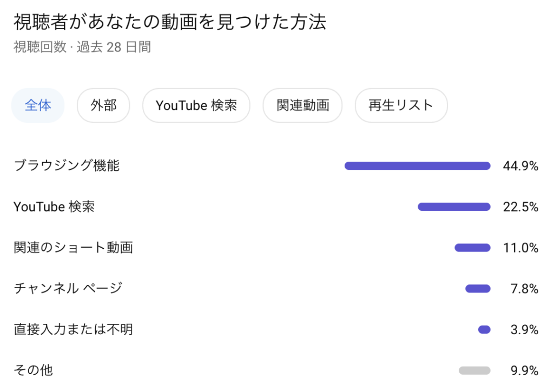Click the 44.9% percentage value

click(520, 166)
